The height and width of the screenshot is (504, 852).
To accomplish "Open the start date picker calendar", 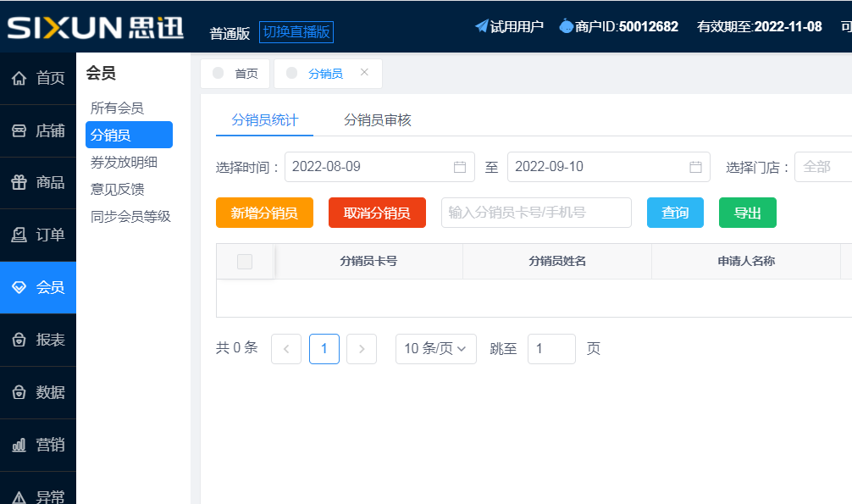I will click(460, 167).
